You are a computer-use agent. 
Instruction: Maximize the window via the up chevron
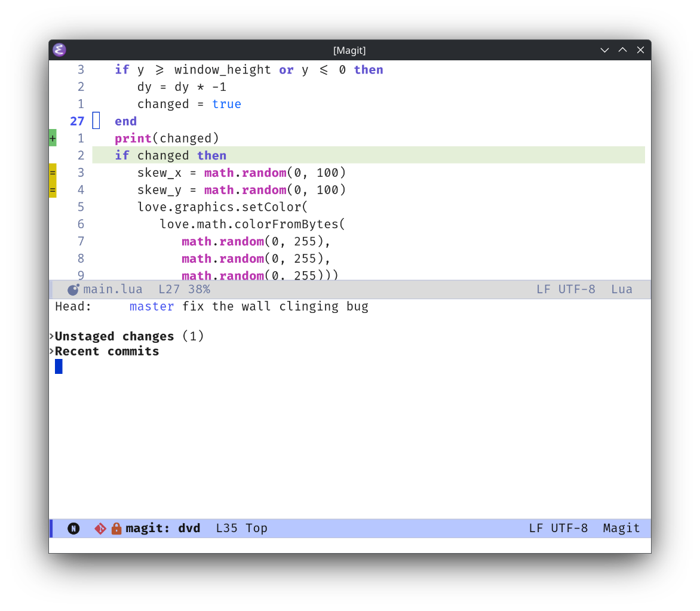click(x=622, y=50)
